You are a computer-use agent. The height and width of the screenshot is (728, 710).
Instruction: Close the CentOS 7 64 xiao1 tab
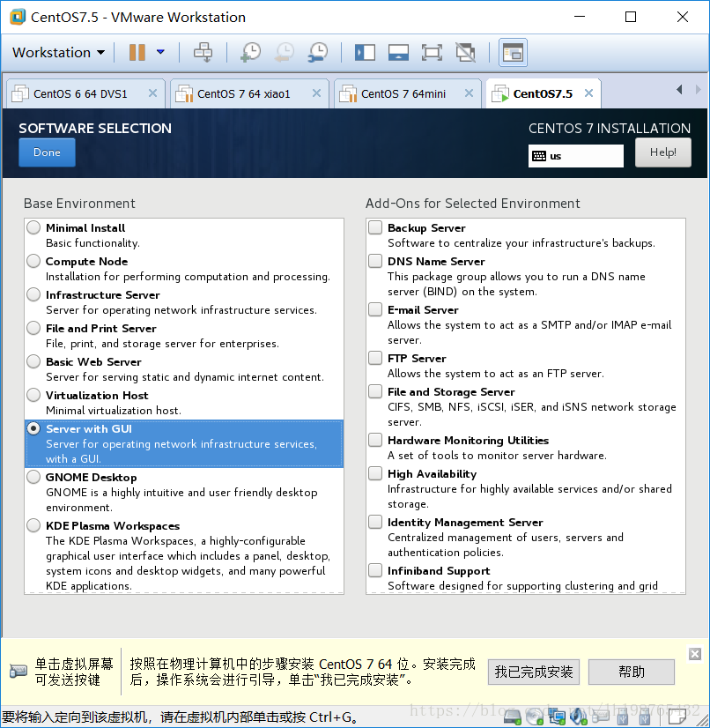(316, 93)
